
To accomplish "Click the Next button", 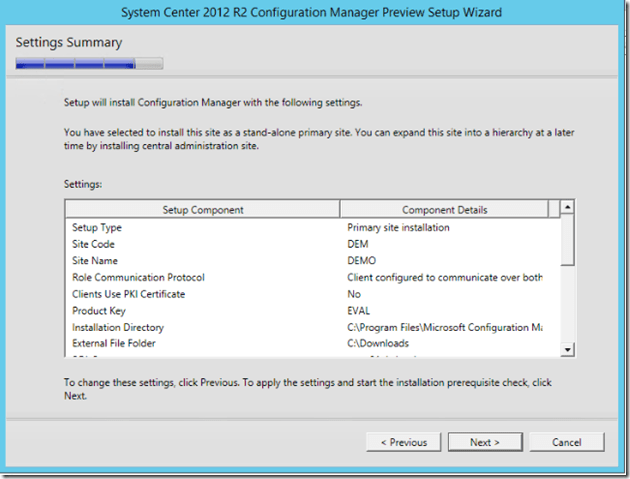I will point(485,442).
